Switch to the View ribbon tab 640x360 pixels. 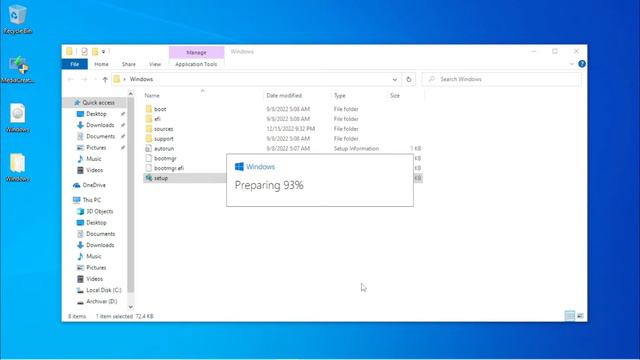click(x=155, y=64)
